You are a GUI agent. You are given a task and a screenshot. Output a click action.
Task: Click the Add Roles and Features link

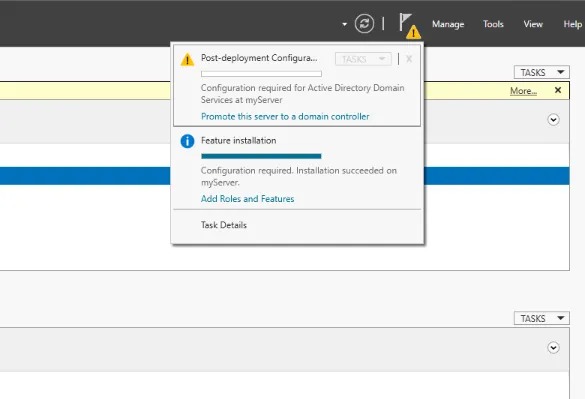click(247, 199)
